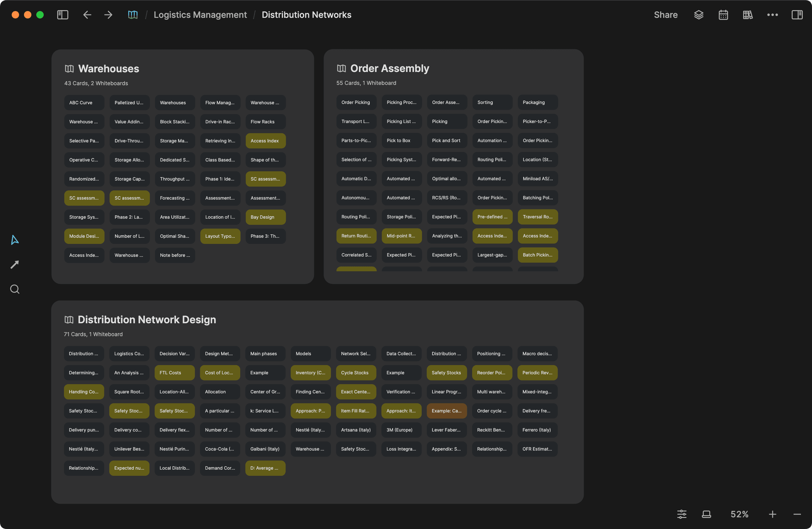Click the fit-to-screen laptop icon

(x=706, y=514)
